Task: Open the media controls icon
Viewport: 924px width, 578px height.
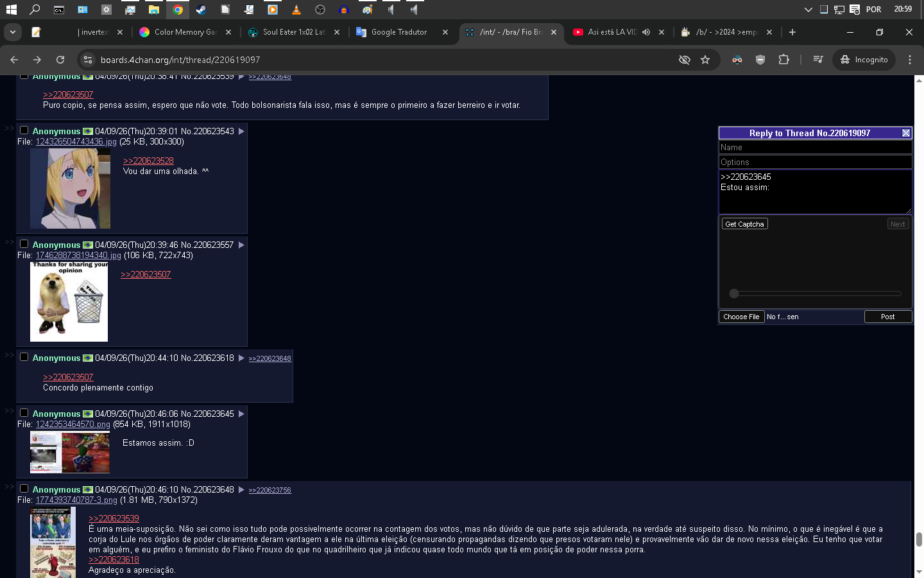Action: click(x=817, y=60)
